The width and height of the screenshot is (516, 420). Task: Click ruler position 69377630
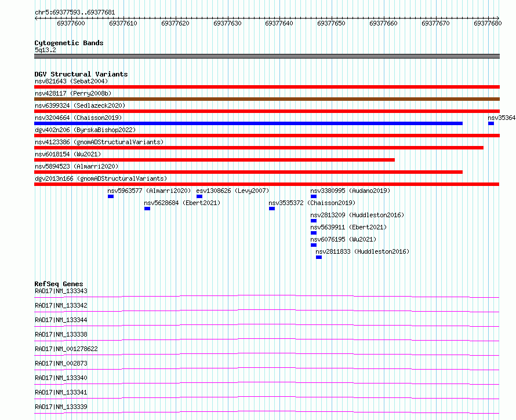click(x=227, y=23)
